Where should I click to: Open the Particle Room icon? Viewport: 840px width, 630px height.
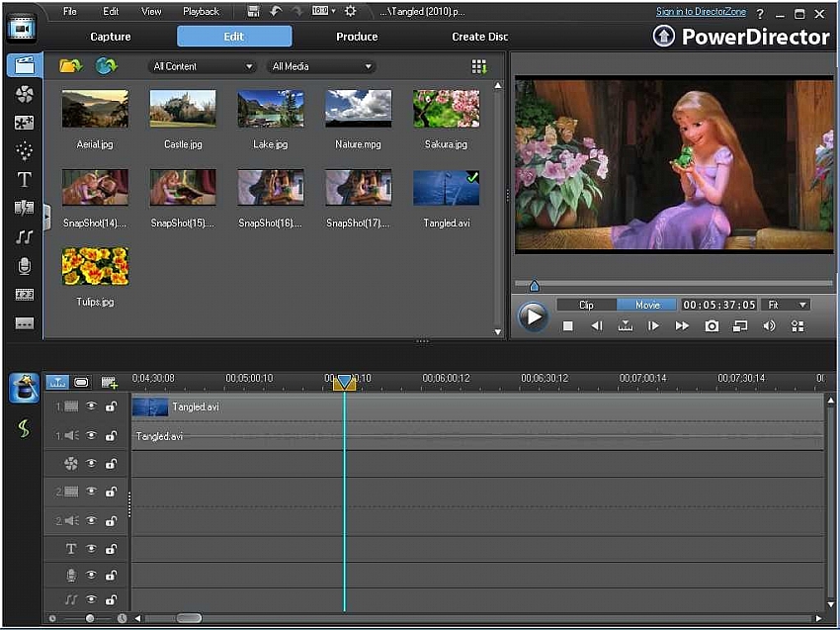coord(24,151)
